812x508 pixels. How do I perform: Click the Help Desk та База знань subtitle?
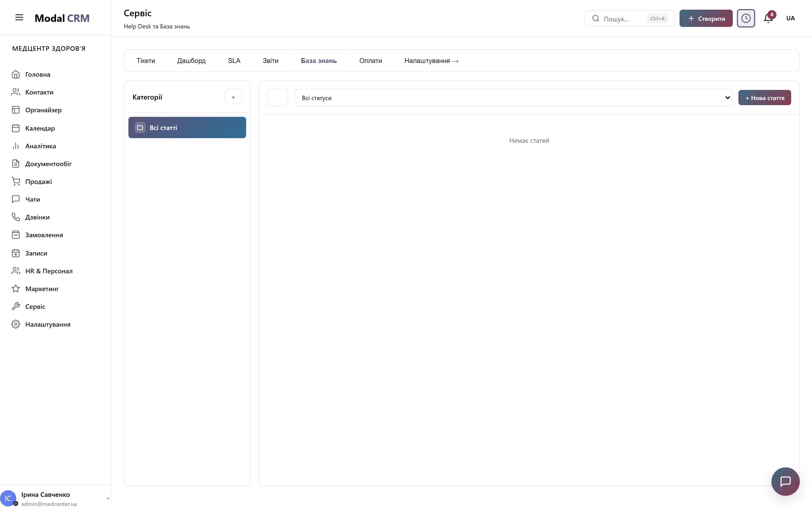157,26
